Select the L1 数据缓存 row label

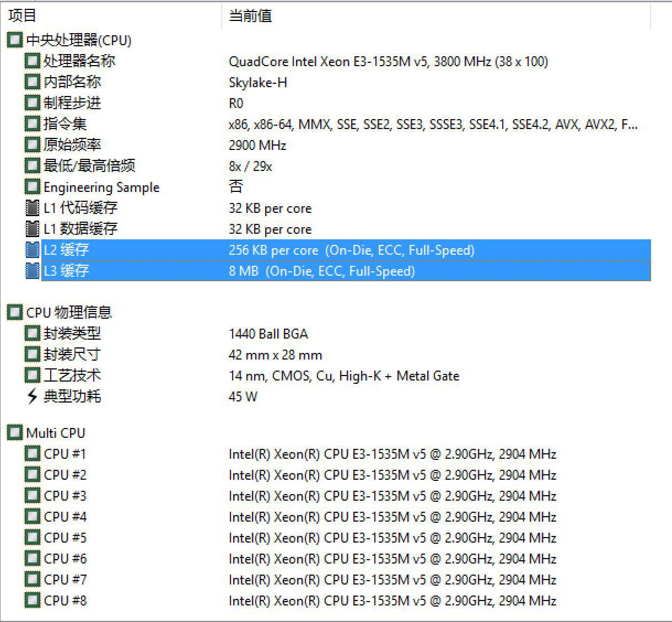pyautogui.click(x=80, y=228)
